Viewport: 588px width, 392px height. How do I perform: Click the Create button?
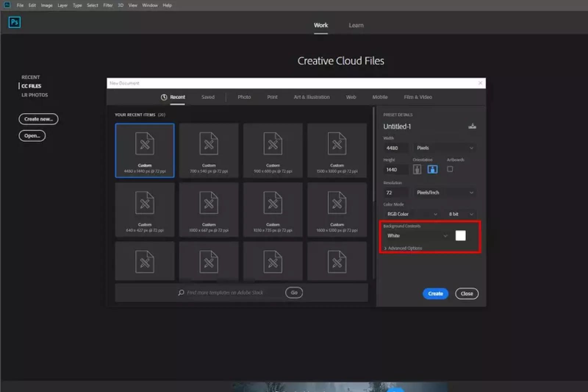435,293
